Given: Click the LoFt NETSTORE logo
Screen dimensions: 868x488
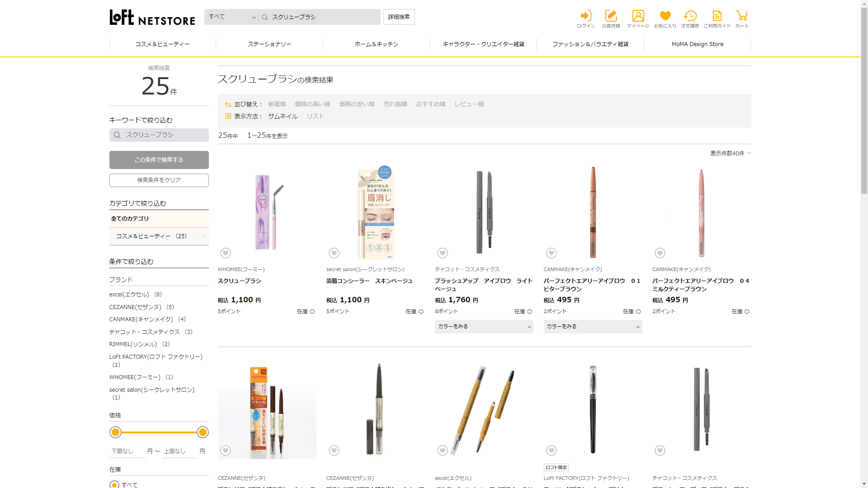Looking at the screenshot, I should (152, 18).
